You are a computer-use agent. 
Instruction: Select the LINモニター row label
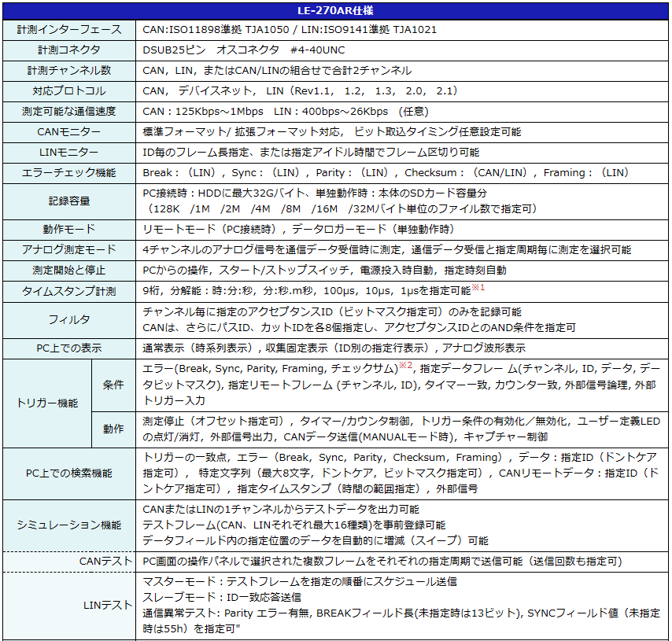click(69, 152)
